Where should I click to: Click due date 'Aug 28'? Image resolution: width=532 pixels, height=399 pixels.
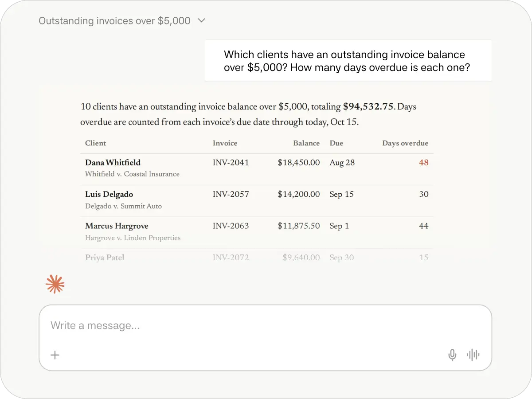(342, 163)
